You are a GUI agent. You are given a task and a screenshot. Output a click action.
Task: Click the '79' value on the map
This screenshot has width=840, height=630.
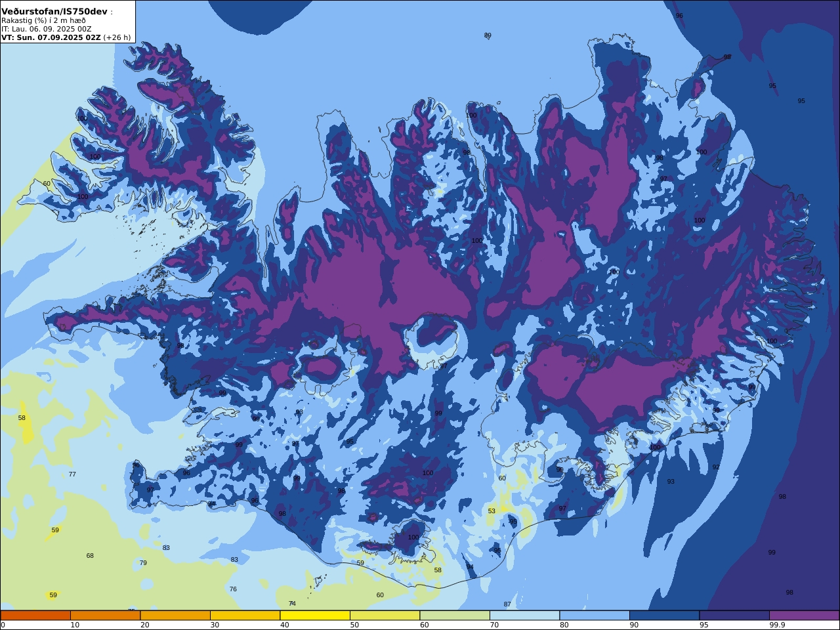tap(143, 563)
